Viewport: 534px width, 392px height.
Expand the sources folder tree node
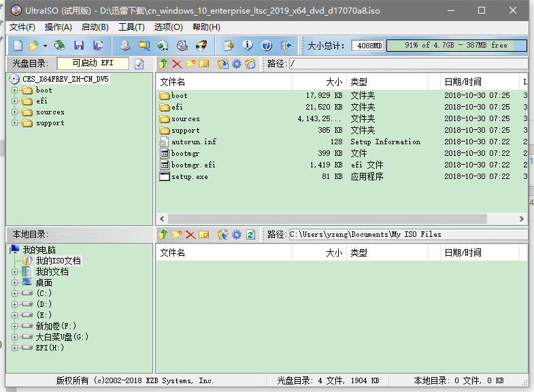(x=14, y=112)
